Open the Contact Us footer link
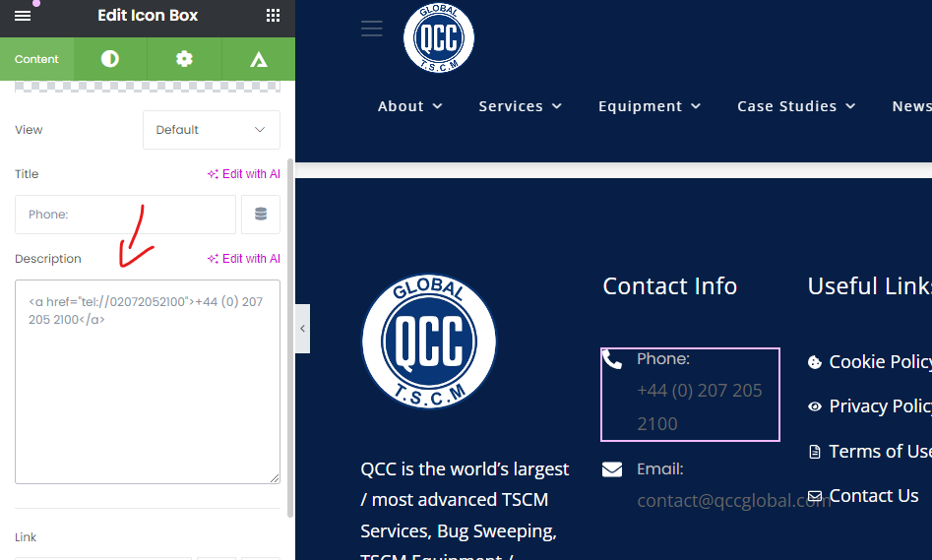The height and width of the screenshot is (560, 932). click(x=874, y=496)
